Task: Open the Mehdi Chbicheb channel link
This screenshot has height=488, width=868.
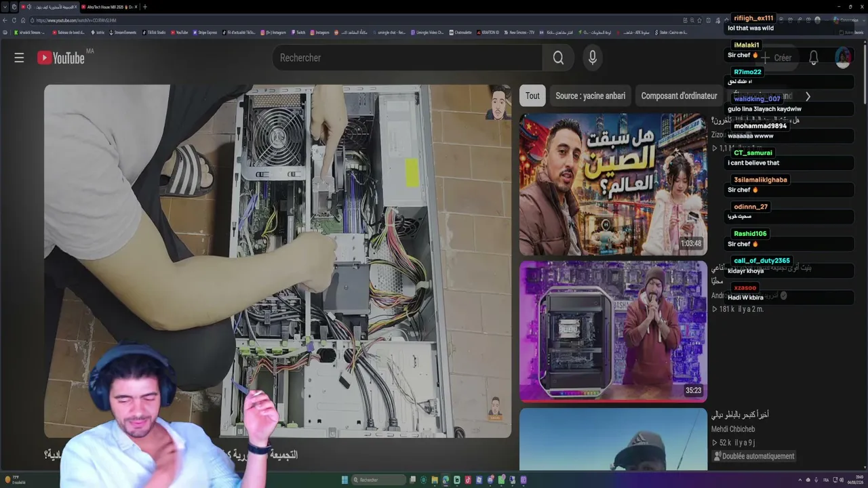Action: click(x=733, y=429)
